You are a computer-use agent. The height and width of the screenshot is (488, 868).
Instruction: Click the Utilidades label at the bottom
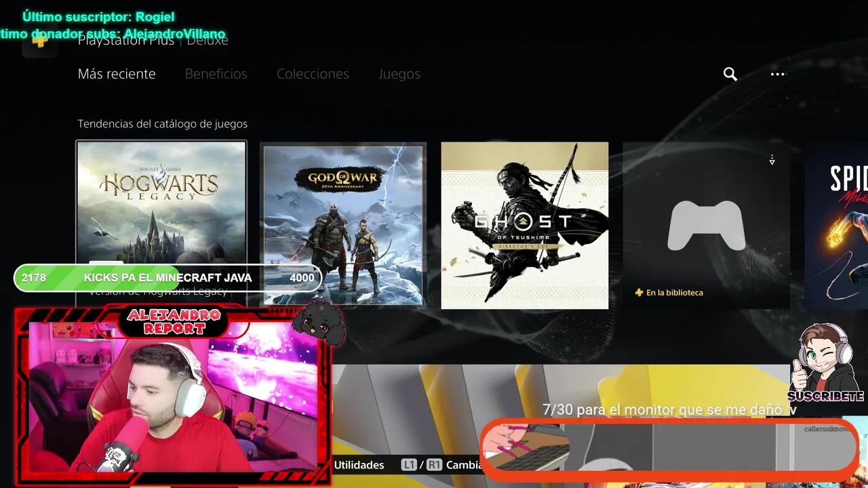coord(359,465)
